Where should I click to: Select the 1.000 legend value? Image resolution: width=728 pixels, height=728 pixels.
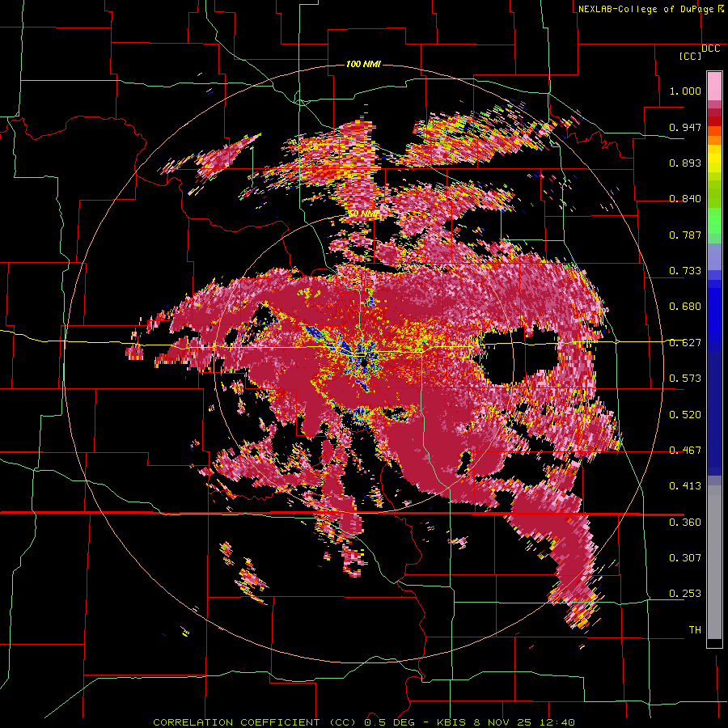point(685,91)
